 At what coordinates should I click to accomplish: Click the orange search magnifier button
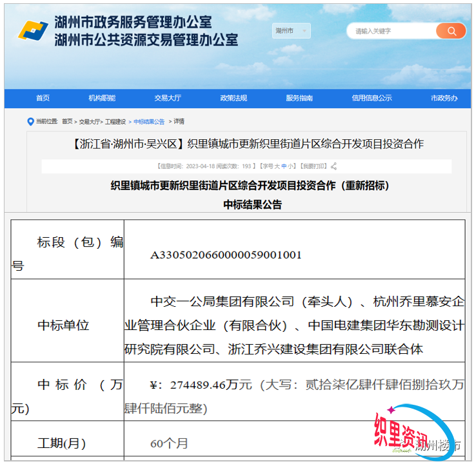click(x=451, y=31)
